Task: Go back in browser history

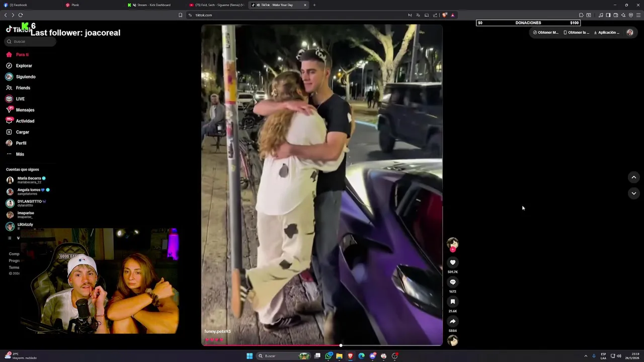Action: pos(6,15)
